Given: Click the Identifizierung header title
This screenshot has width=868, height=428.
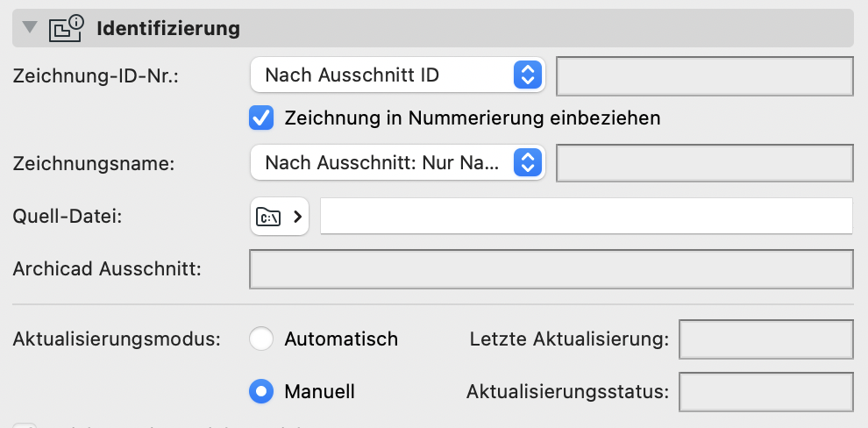Looking at the screenshot, I should click(x=168, y=28).
